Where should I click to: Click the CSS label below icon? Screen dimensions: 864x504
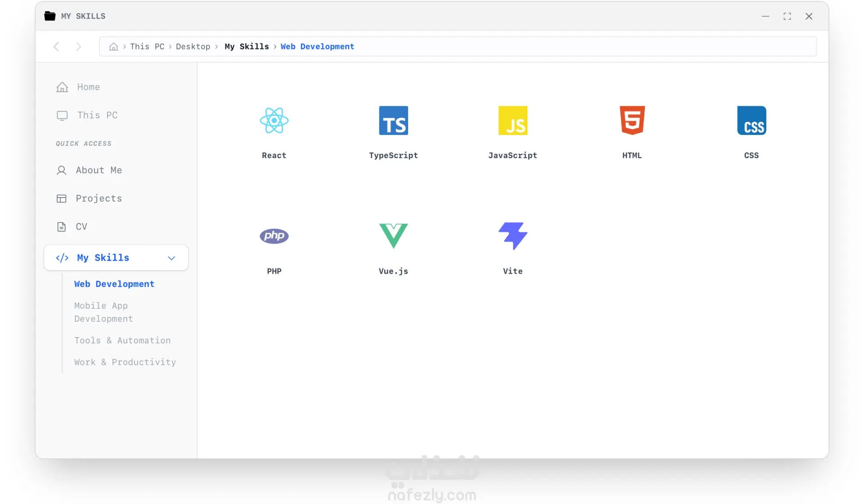[751, 155]
